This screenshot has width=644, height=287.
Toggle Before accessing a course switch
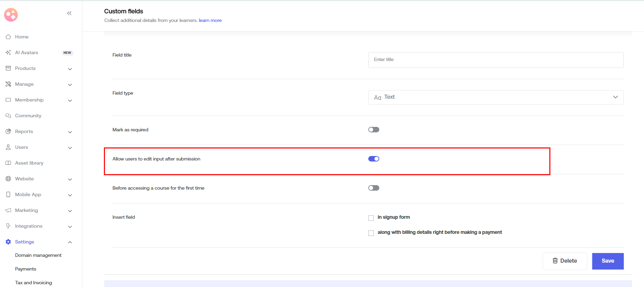click(373, 188)
